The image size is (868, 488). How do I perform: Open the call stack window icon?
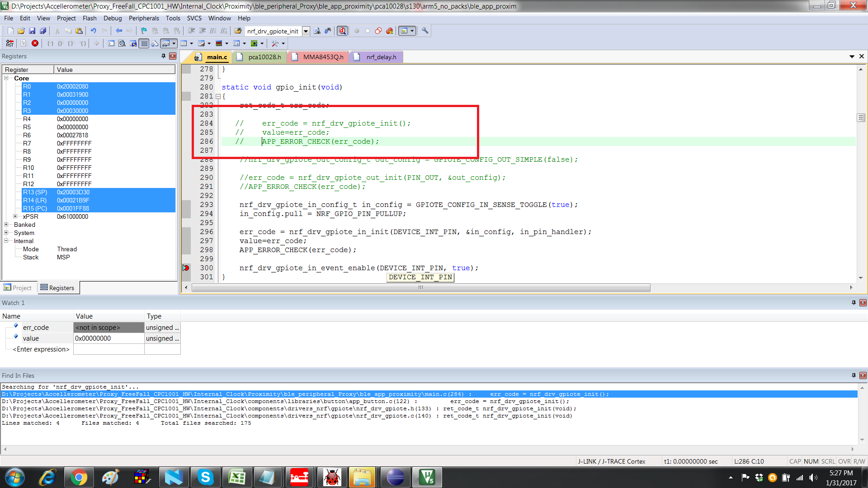(x=155, y=43)
